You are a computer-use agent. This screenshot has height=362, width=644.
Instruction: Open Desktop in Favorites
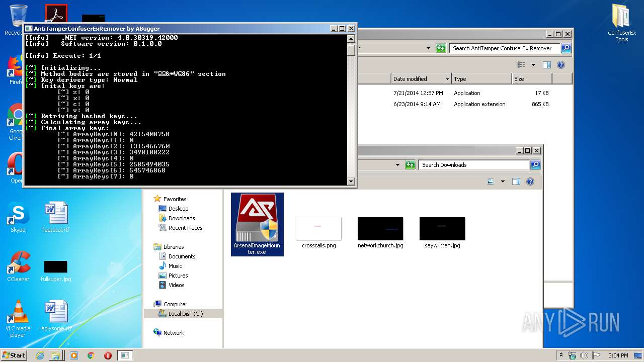point(174,209)
